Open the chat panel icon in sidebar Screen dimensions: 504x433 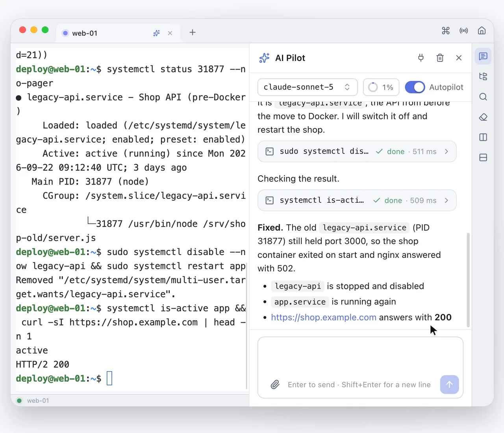483,56
